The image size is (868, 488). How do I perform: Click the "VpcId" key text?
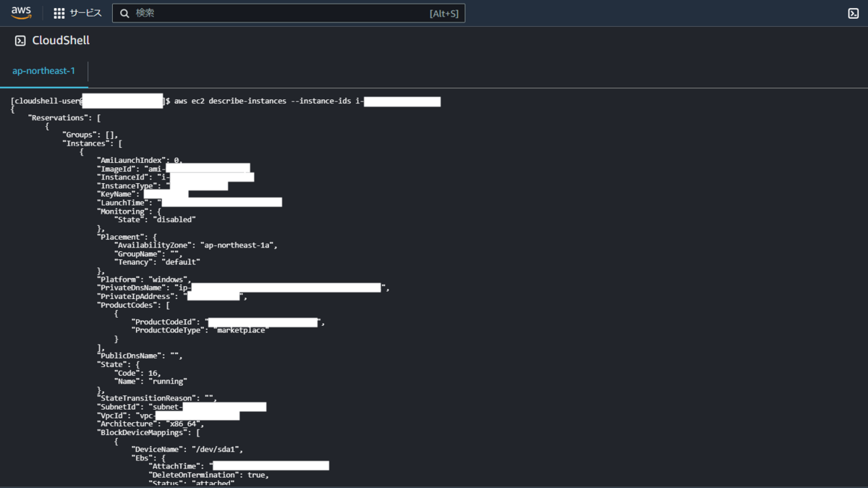click(112, 416)
